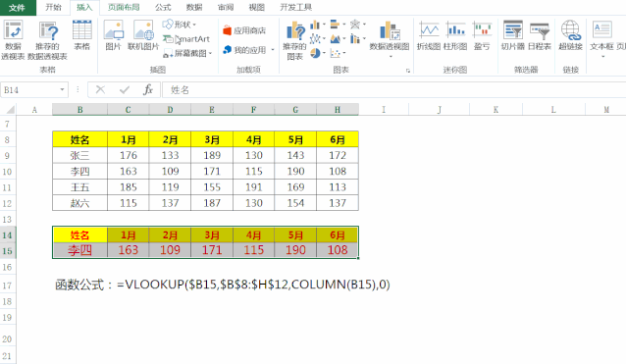Screen dimensions: 626x364
Task: Expand the Shapes (形状) dropdown arrow
Action: pos(194,25)
